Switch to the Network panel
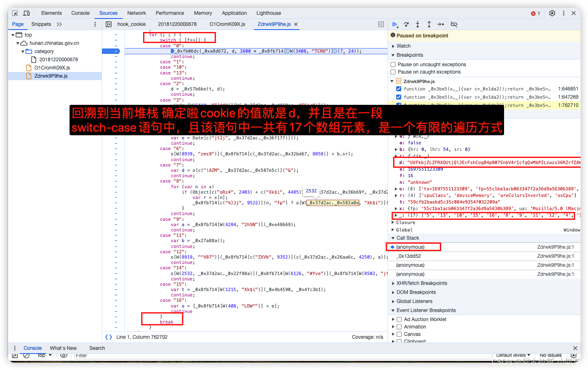 136,13
